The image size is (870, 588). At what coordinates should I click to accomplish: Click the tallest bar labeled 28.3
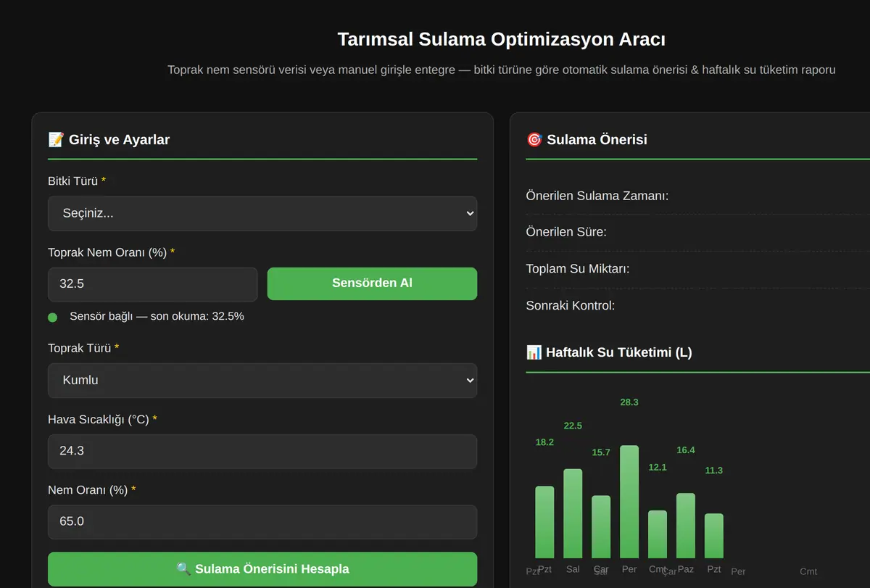click(x=629, y=502)
